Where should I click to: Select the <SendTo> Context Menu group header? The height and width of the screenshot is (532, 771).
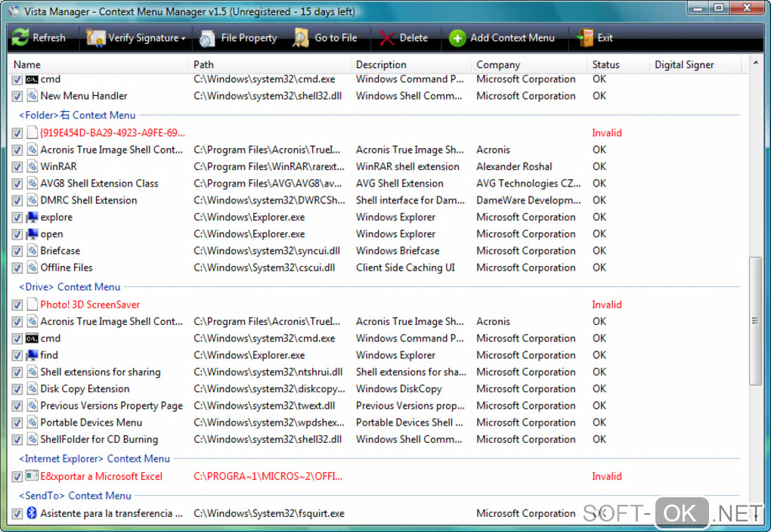pyautogui.click(x=76, y=495)
